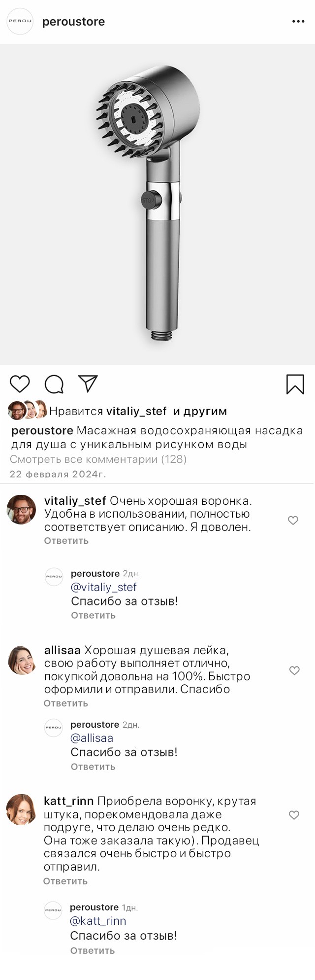Click the @katt_rinn mention link
This screenshot has width=315, height=980.
click(x=98, y=921)
